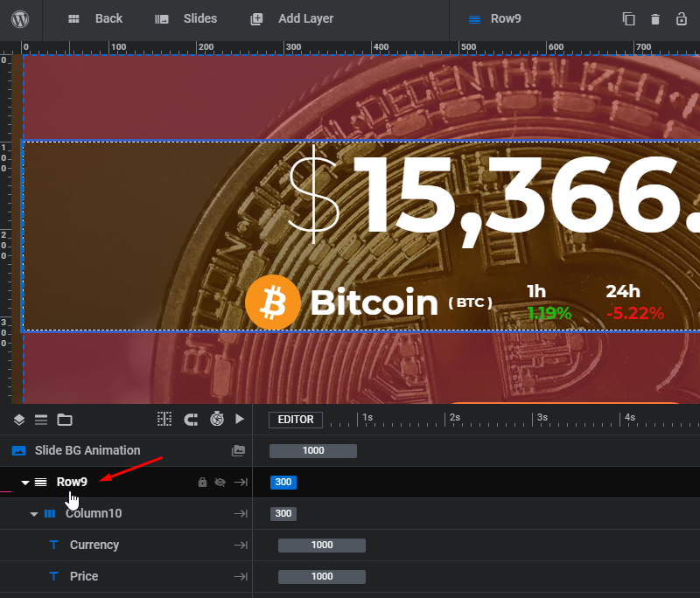This screenshot has height=598, width=700.
Task: Click the arrow-to-end icon on Row9 row
Action: click(x=241, y=483)
